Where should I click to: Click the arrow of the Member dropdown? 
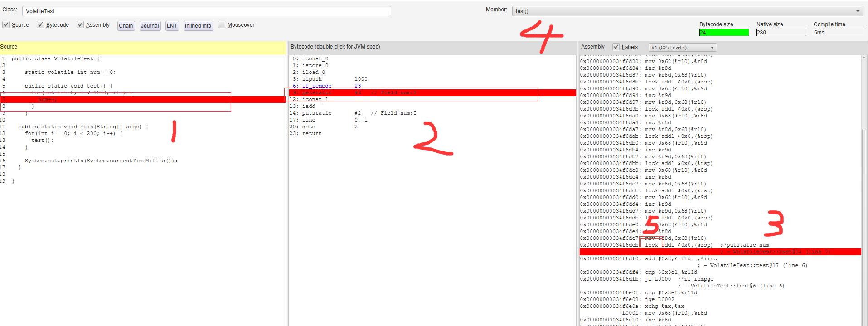[858, 11]
